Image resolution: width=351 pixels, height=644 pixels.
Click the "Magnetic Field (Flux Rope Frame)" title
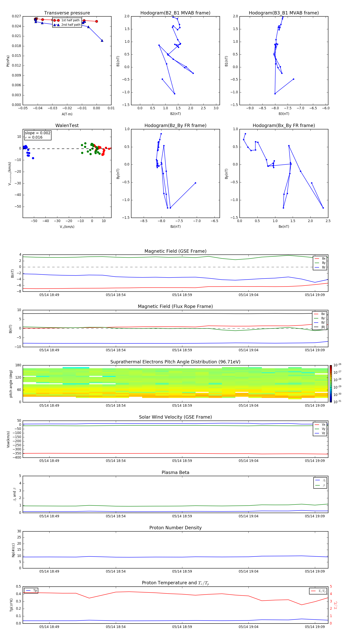(x=175, y=307)
